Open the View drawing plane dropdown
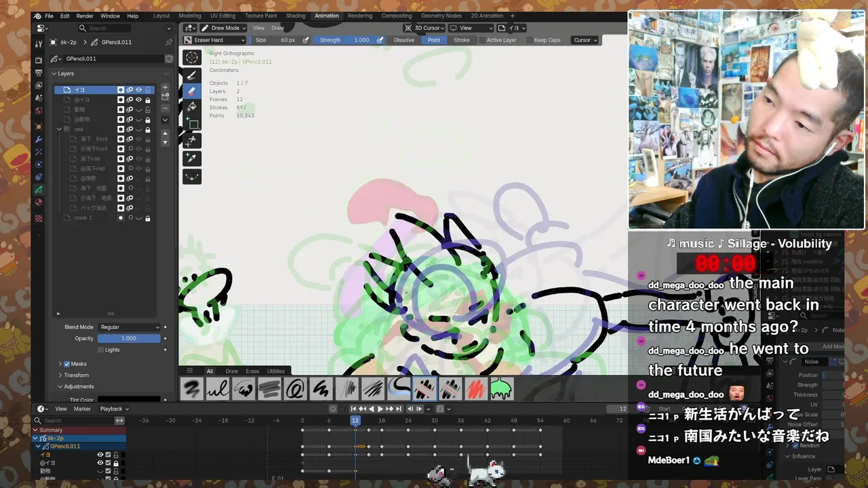The height and width of the screenshot is (488, 868). click(x=472, y=28)
